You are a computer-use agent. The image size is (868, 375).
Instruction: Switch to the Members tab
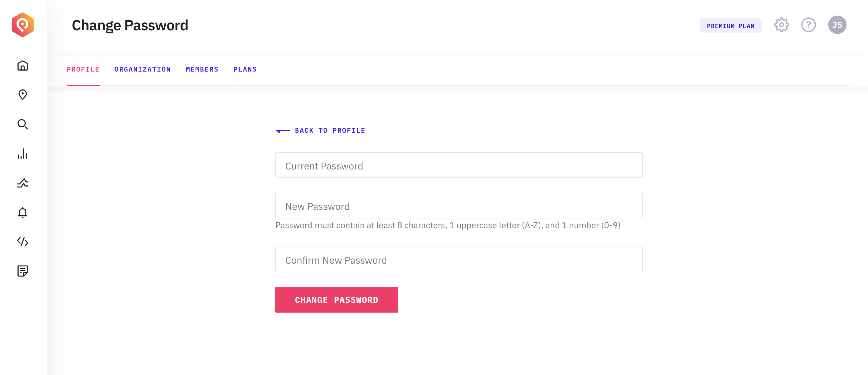click(202, 69)
